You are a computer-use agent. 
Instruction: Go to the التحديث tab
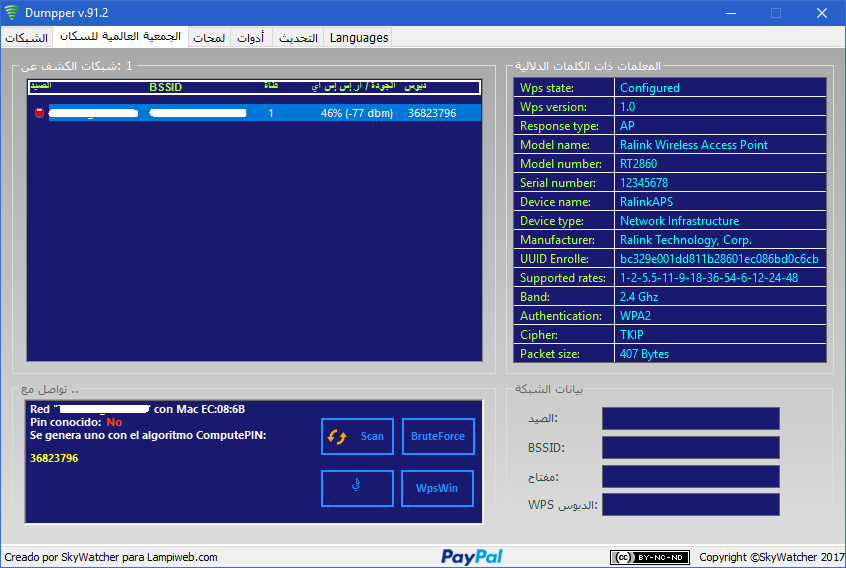298,38
